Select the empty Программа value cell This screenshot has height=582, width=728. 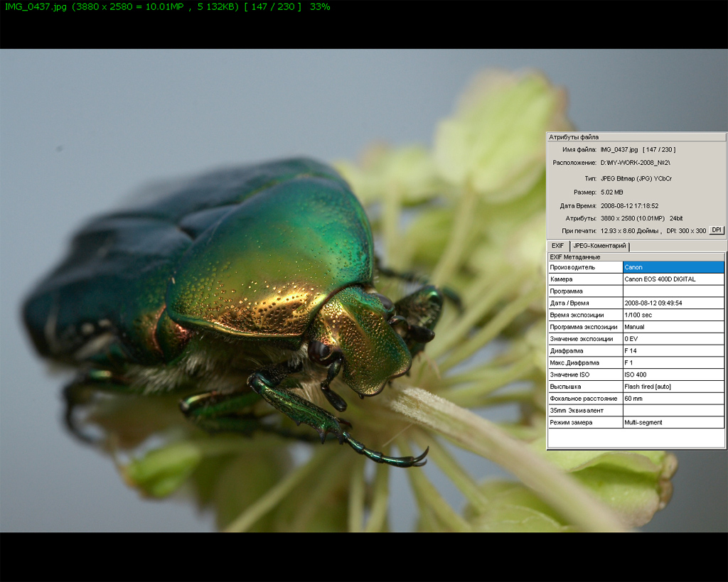click(673, 291)
